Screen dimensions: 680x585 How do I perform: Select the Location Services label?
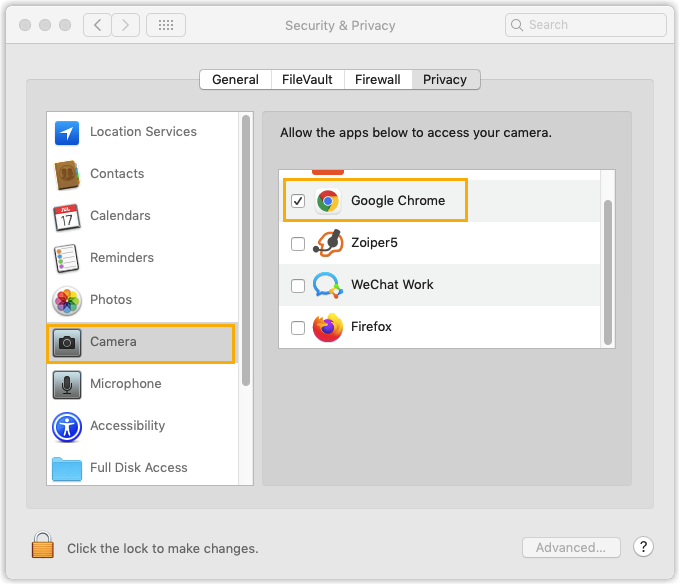pos(144,132)
